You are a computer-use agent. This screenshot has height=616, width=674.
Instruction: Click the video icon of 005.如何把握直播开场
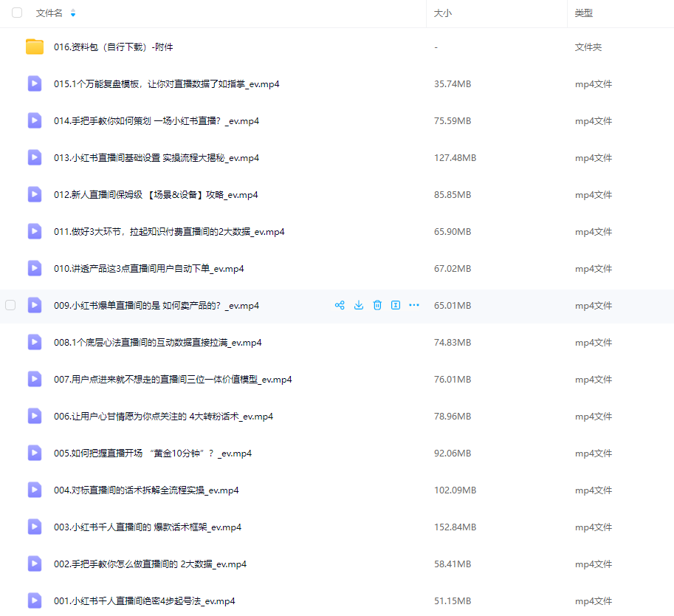click(35, 454)
